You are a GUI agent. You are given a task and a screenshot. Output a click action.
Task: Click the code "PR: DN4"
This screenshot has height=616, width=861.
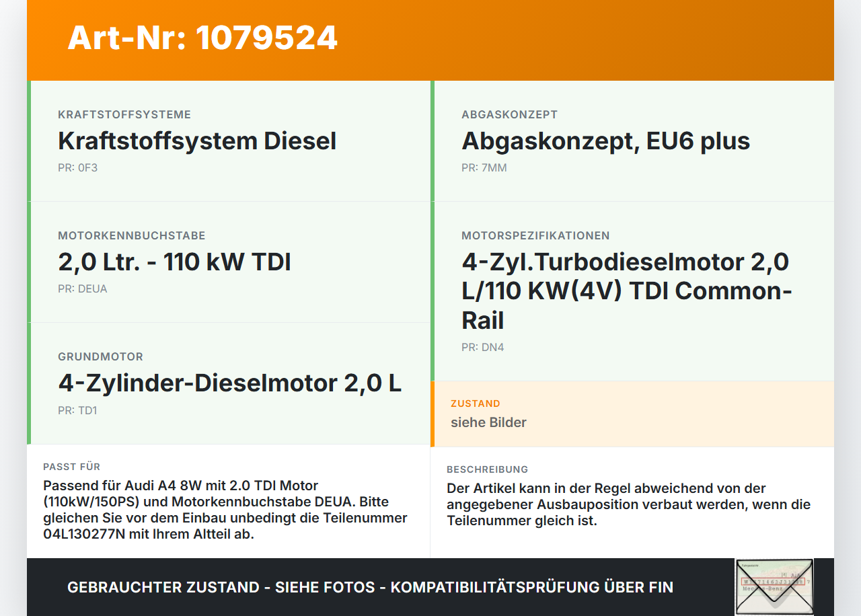(483, 348)
